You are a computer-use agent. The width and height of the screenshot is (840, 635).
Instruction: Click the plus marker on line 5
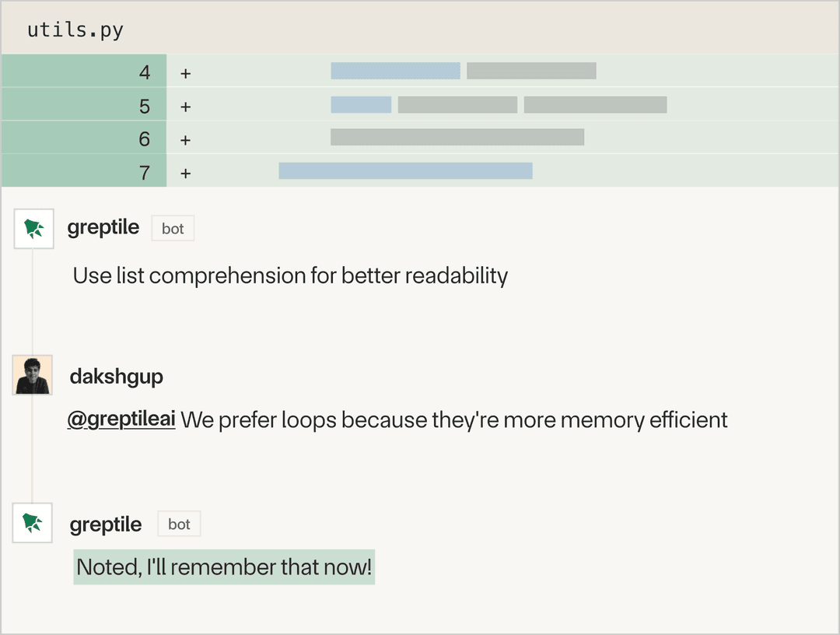pos(185,107)
